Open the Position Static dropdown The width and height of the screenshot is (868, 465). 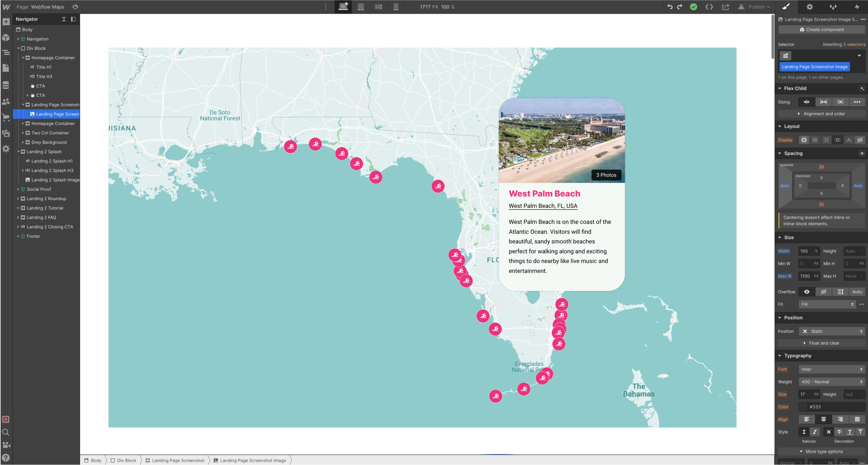pyautogui.click(x=832, y=331)
